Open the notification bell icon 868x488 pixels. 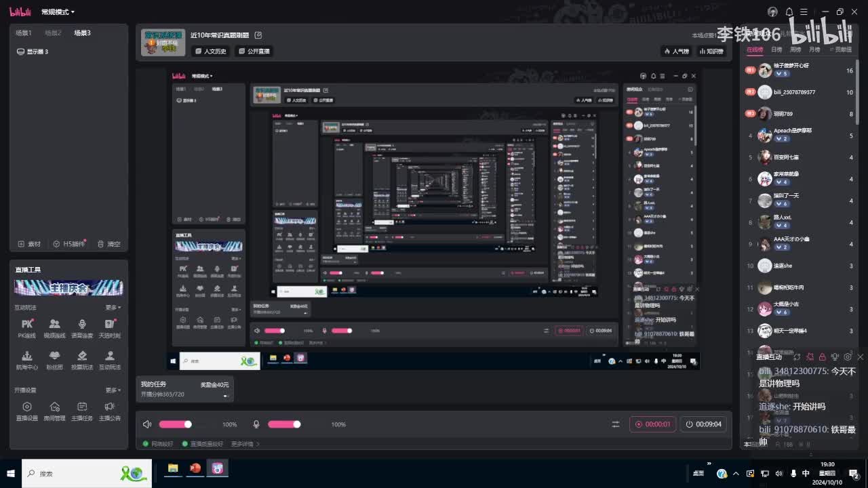click(789, 12)
